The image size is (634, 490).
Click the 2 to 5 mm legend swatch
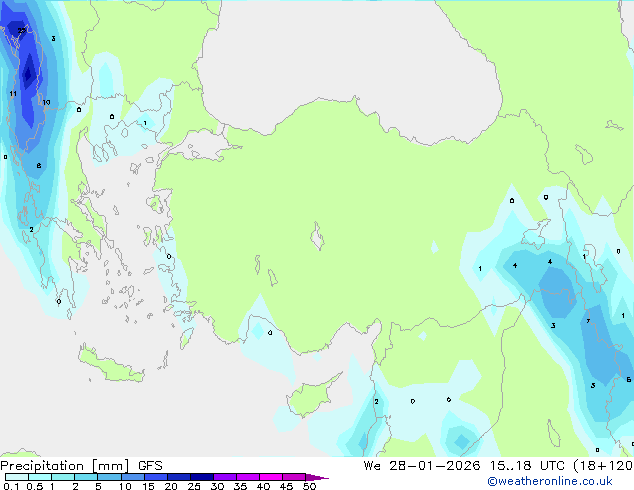click(x=86, y=477)
